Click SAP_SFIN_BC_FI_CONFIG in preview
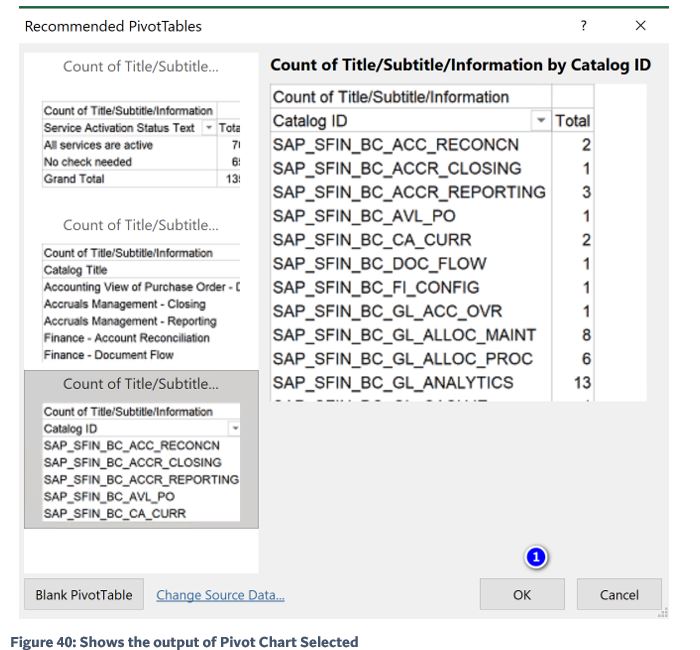Image resolution: width=700 pixels, height=650 pixels. click(376, 287)
